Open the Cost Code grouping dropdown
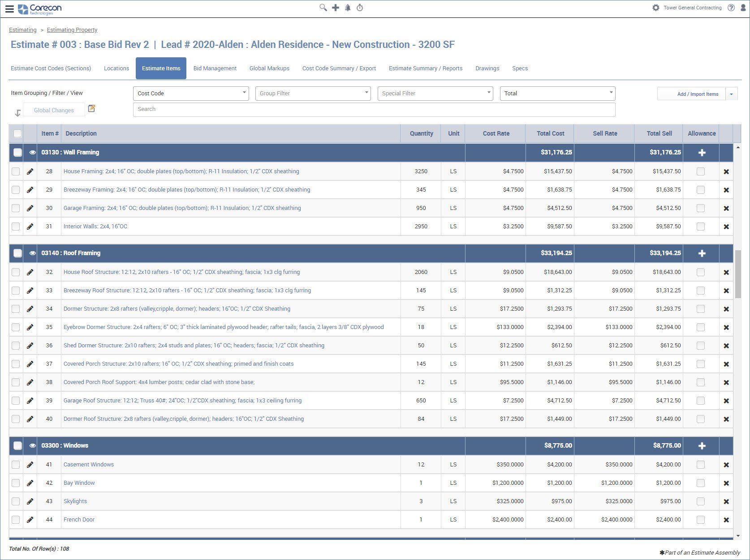 tap(191, 94)
